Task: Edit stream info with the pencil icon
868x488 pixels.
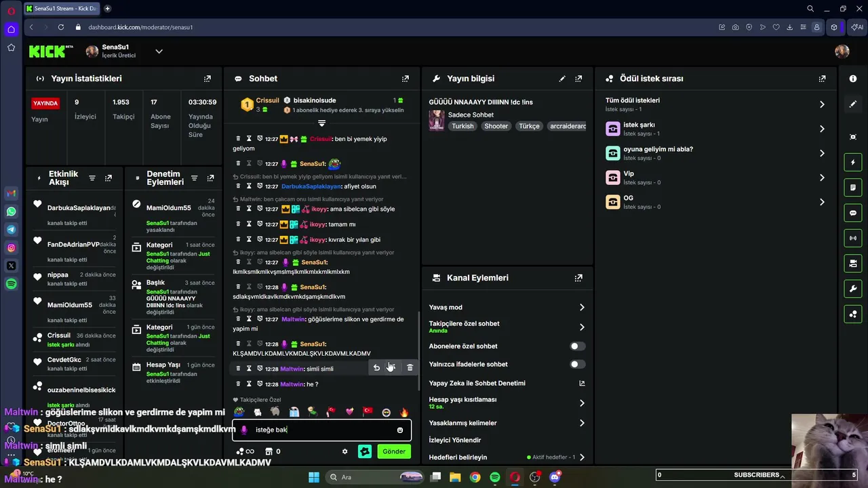Action: (562, 79)
